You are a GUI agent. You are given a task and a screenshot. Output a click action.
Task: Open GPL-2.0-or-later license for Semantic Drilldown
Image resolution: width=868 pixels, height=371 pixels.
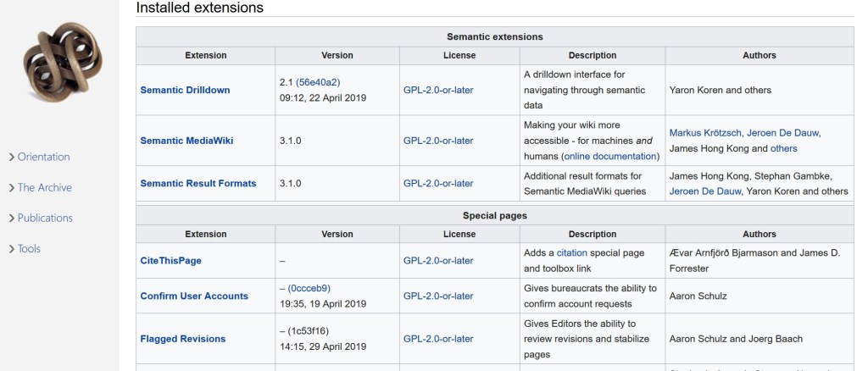[438, 90]
